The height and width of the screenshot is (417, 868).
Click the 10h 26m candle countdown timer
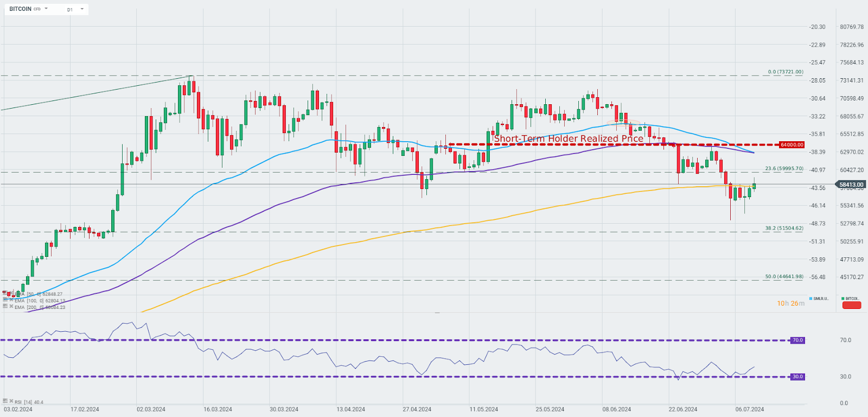[790, 304]
